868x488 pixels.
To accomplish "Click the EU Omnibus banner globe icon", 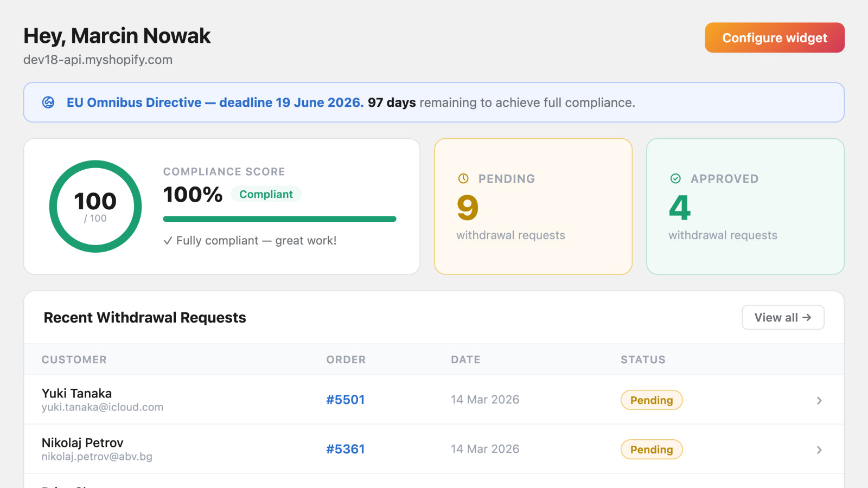I will pyautogui.click(x=48, y=102).
